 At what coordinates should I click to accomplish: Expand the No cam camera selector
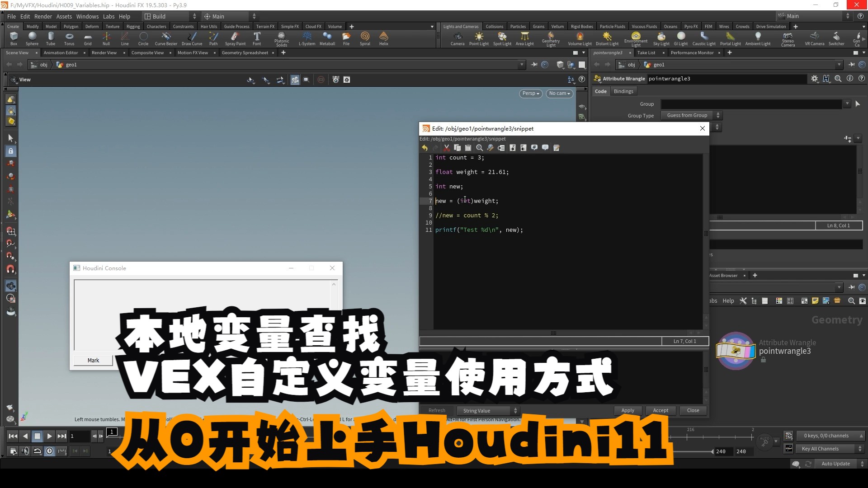(x=558, y=93)
